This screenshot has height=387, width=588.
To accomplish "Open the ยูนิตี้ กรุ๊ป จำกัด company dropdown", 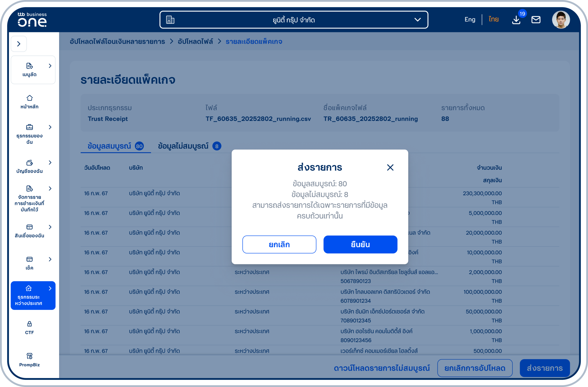I will tap(294, 20).
